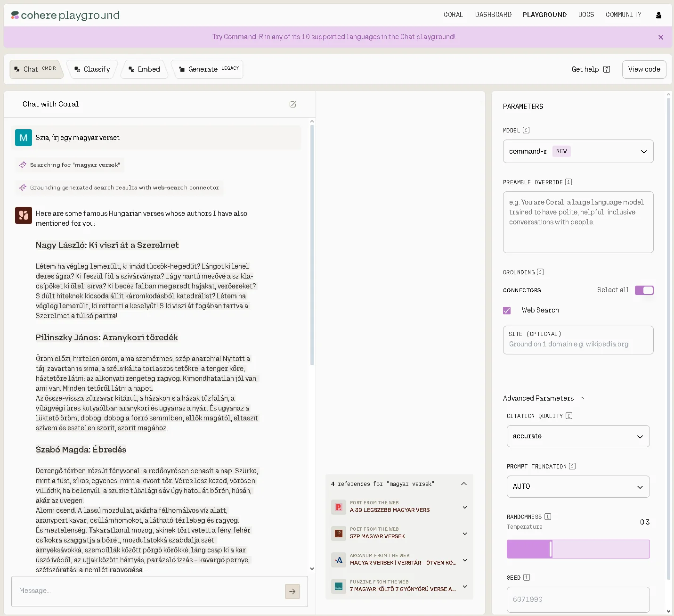Open the user account icon
Viewport: 674px width, 616px height.
tap(658, 15)
